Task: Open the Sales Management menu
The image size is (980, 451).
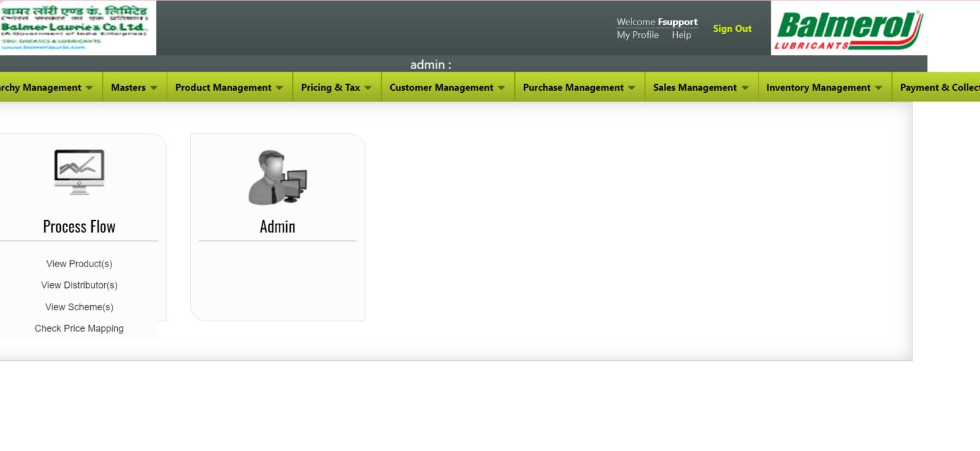Action: 701,88
